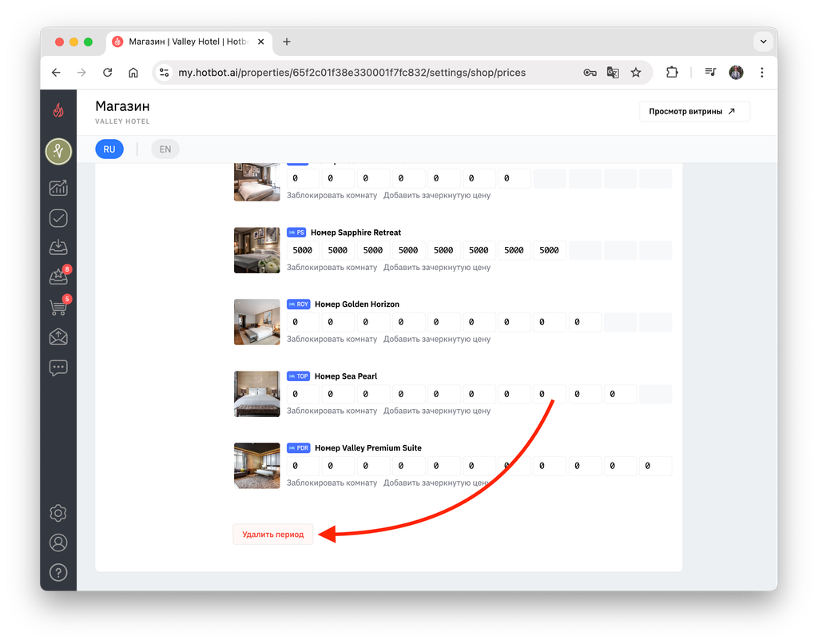Open the media controls playlist icon
This screenshot has width=818, height=644.
710,73
